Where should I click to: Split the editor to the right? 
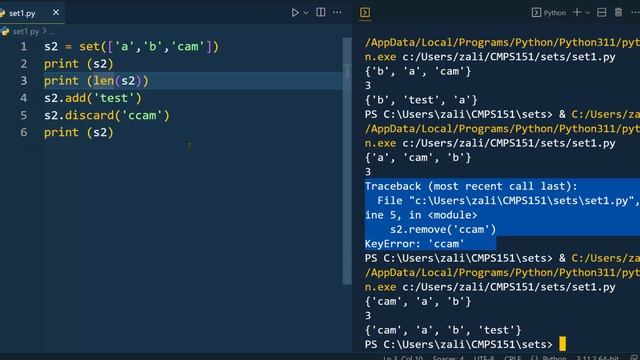tap(321, 12)
